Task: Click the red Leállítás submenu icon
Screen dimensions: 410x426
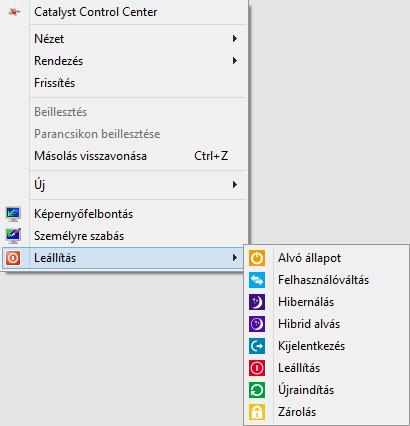Action: tap(257, 368)
